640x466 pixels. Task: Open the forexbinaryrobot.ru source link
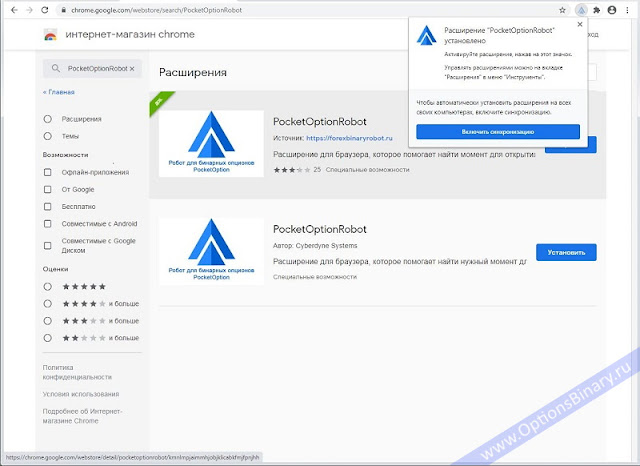click(x=349, y=138)
